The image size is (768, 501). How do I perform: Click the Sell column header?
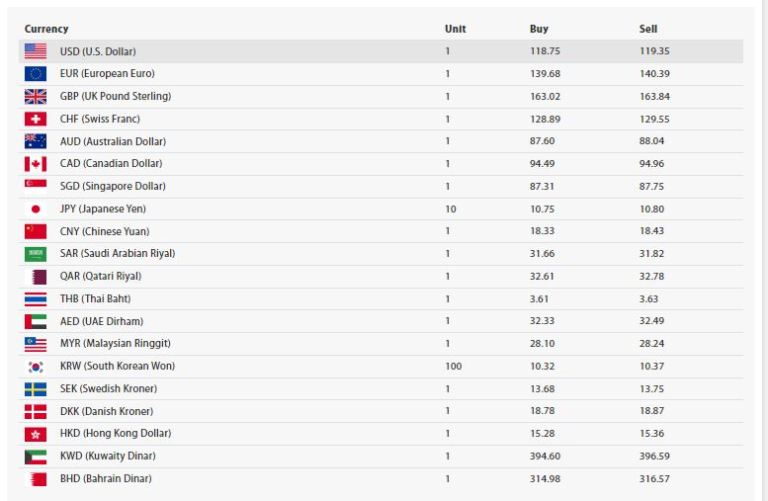[x=648, y=29]
